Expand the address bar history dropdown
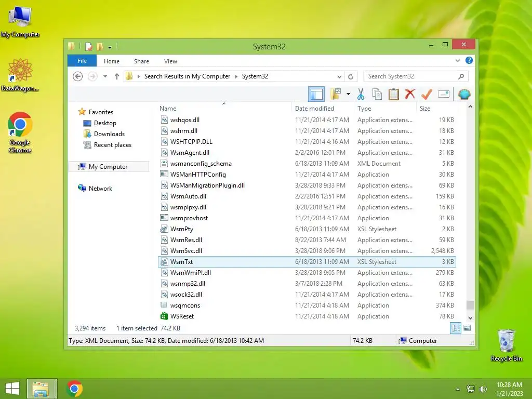Screen dimensions: 532x399 339,76
